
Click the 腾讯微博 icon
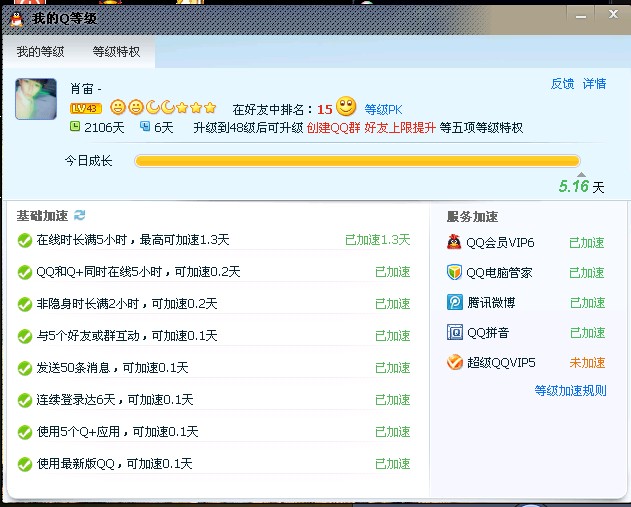pyautogui.click(x=455, y=302)
